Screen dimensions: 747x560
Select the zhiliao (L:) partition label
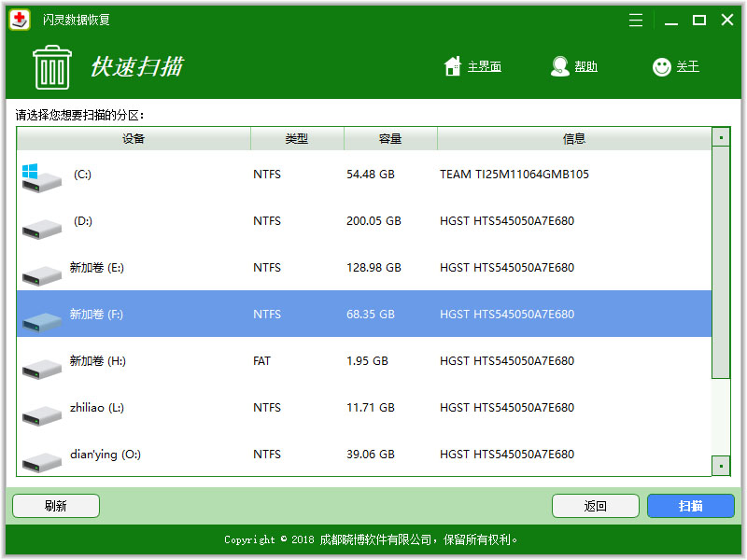click(97, 408)
